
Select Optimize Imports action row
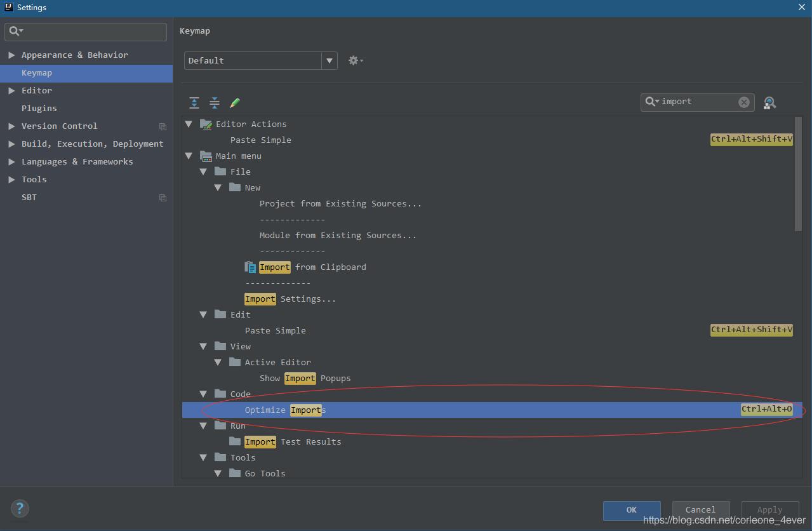[x=444, y=410]
